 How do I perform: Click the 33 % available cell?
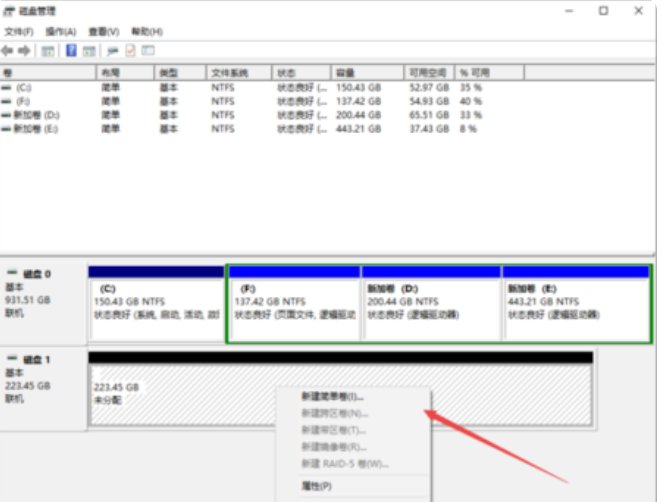click(x=471, y=115)
